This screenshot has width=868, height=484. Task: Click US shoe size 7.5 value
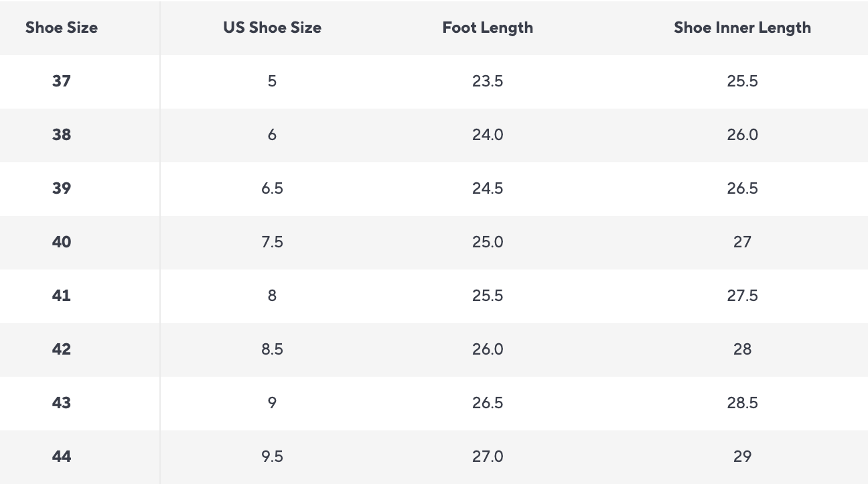[x=272, y=242]
